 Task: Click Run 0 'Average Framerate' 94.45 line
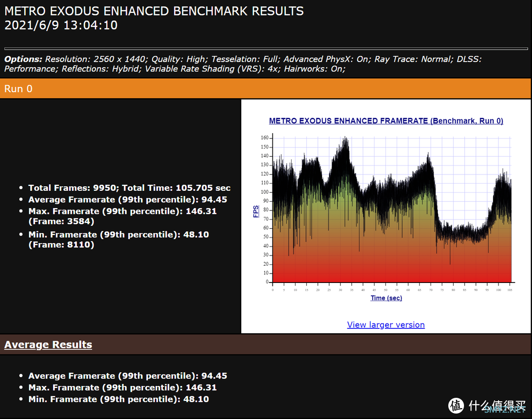pos(128,200)
